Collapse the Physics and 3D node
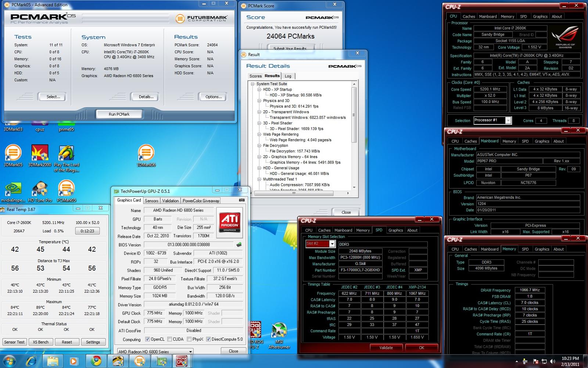Viewport: 588px width, 368px height. coord(259,100)
